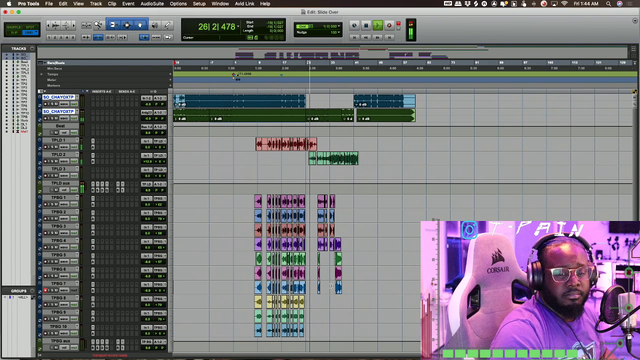Recall zoom preset 5
The height and width of the screenshot is (360, 640).
[x=73, y=37]
